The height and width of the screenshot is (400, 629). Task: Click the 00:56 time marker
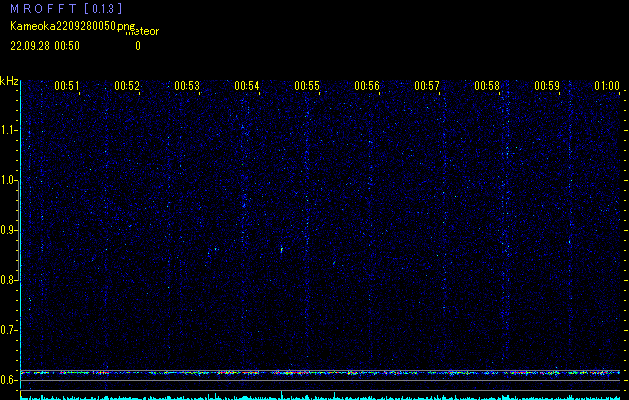point(367,86)
